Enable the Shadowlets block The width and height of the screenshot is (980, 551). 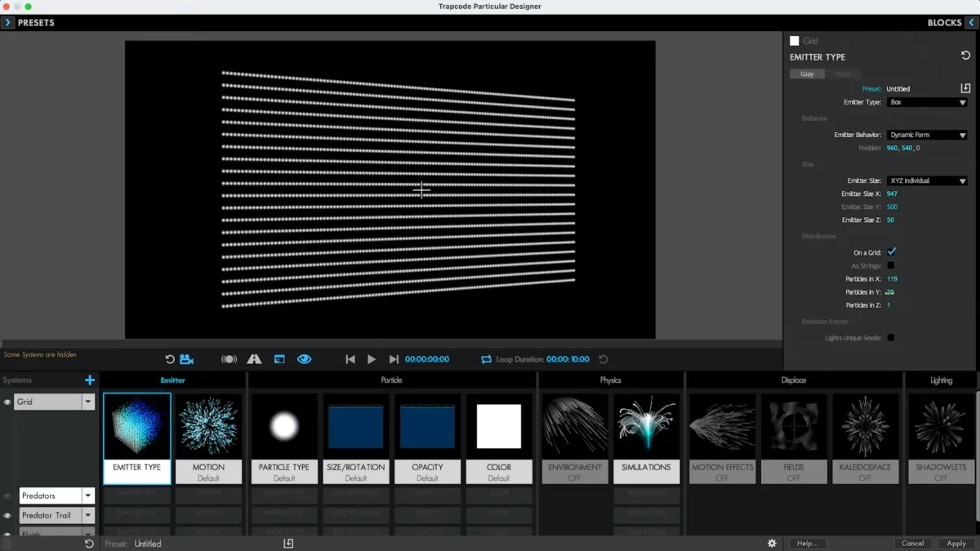click(x=941, y=438)
